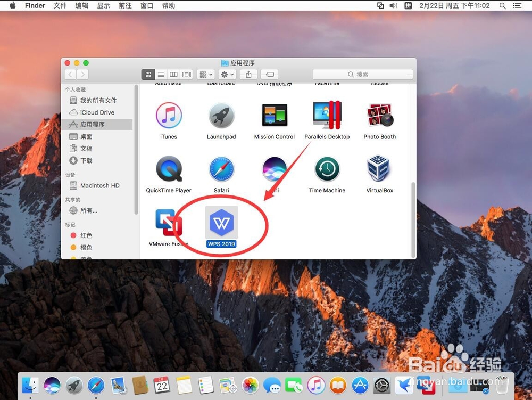Open the 前往 menu

[x=125, y=5]
